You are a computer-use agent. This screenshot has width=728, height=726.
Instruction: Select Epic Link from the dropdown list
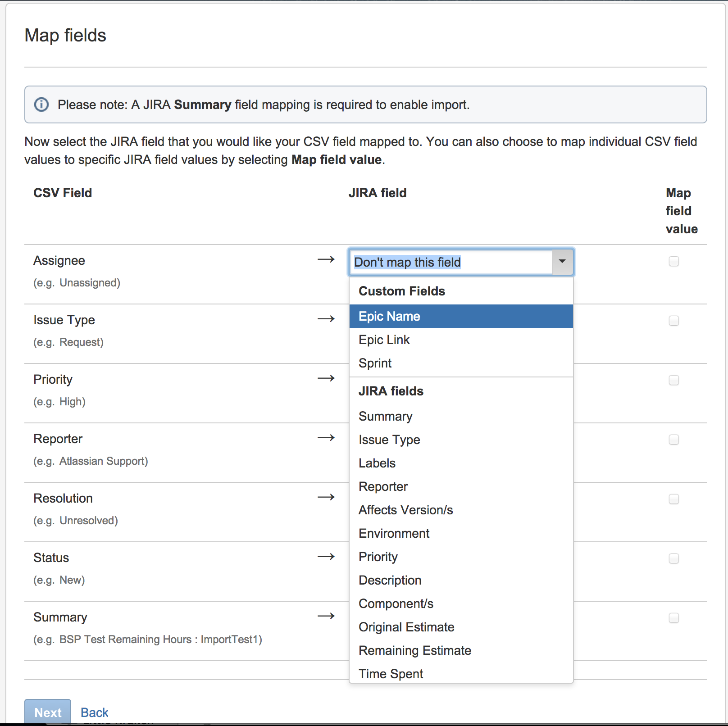[x=461, y=340]
